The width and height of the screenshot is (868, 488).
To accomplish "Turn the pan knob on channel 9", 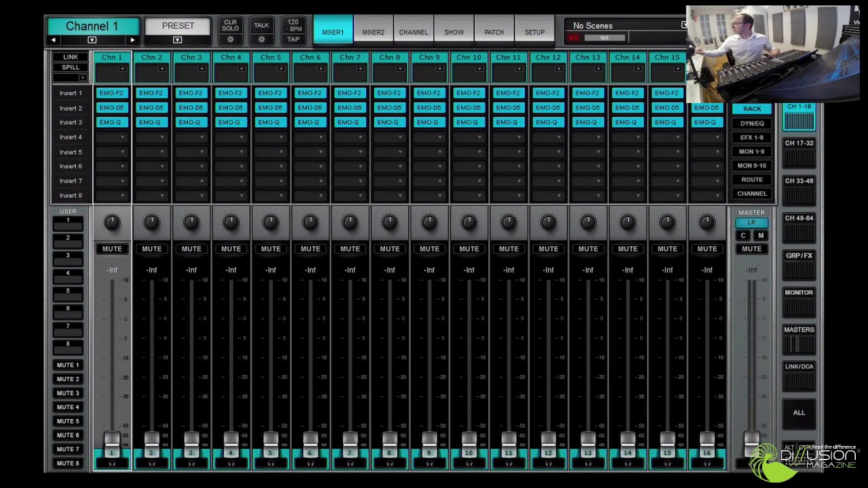I will [x=429, y=222].
